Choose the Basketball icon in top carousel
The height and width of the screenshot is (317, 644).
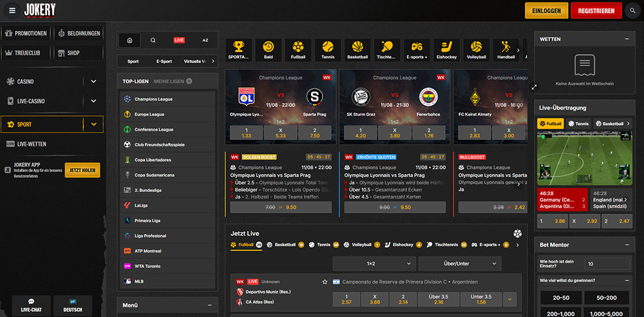(x=357, y=50)
